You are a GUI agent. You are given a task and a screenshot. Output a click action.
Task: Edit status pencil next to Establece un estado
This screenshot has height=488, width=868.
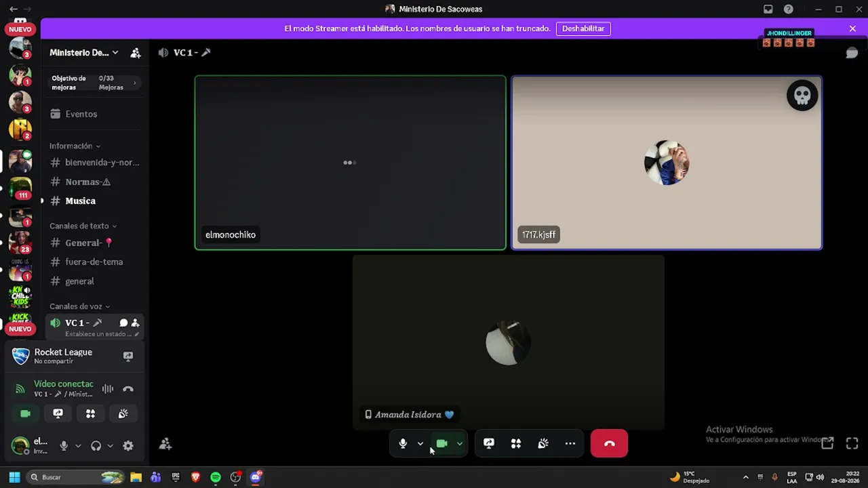tap(136, 334)
